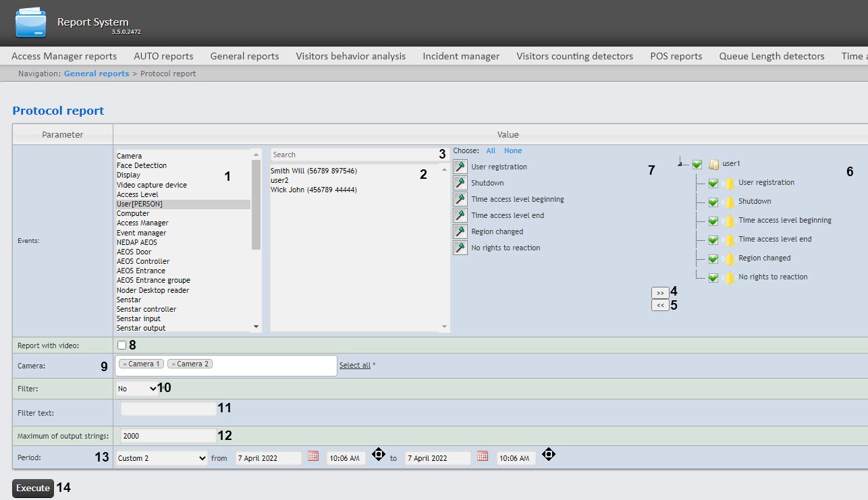Open the Incident manager menu

point(461,56)
